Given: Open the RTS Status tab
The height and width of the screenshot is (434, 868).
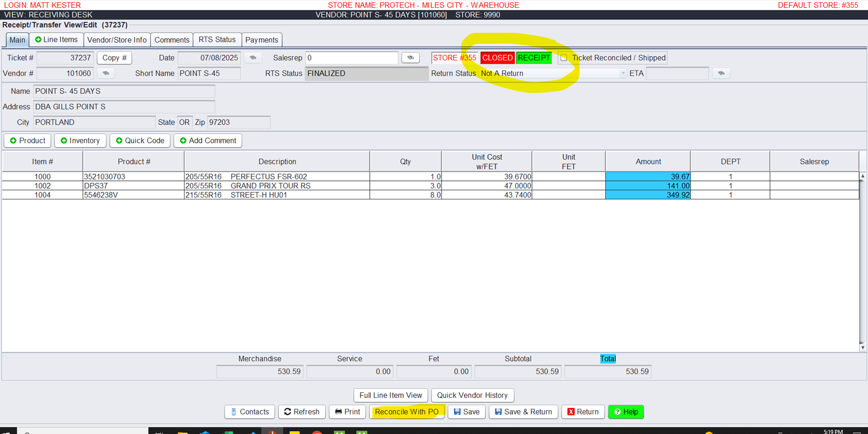Looking at the screenshot, I should coord(217,40).
